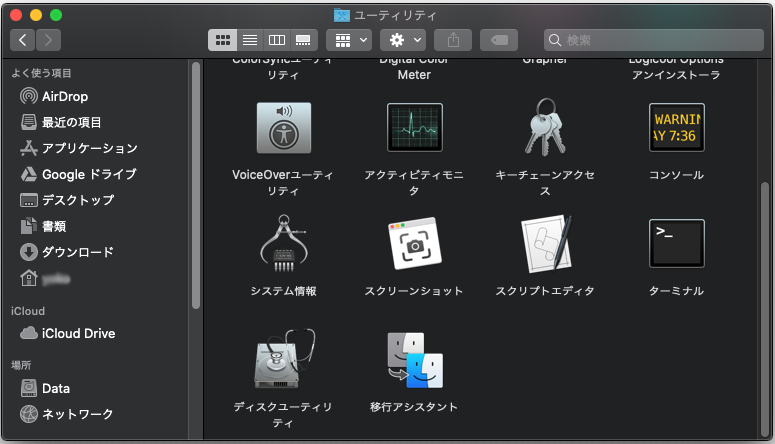Click the キーチェーンアクセス label text
The width and height of the screenshot is (775, 444).
pos(545,182)
